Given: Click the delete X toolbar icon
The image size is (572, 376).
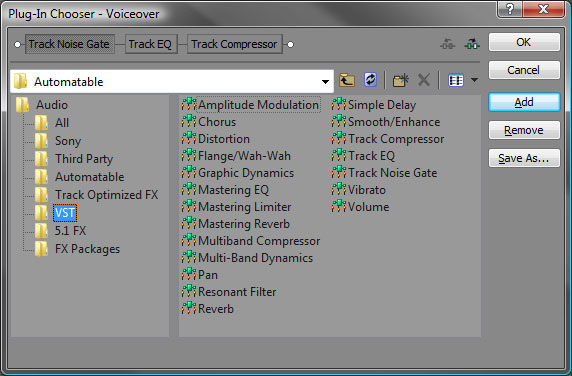Looking at the screenshot, I should point(424,80).
